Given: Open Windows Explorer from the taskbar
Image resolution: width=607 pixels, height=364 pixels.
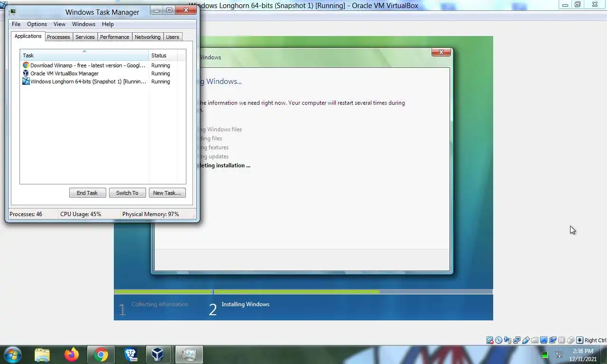Looking at the screenshot, I should (42, 355).
